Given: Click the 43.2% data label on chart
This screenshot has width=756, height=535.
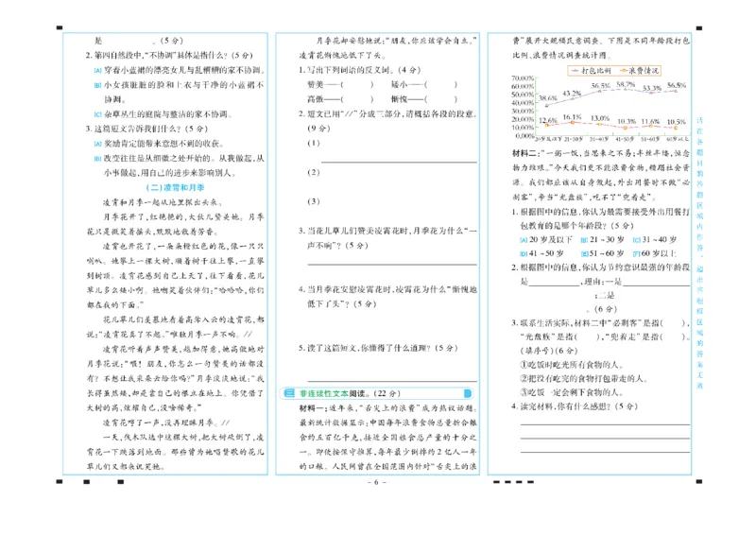Looking at the screenshot, I should click(x=572, y=94).
